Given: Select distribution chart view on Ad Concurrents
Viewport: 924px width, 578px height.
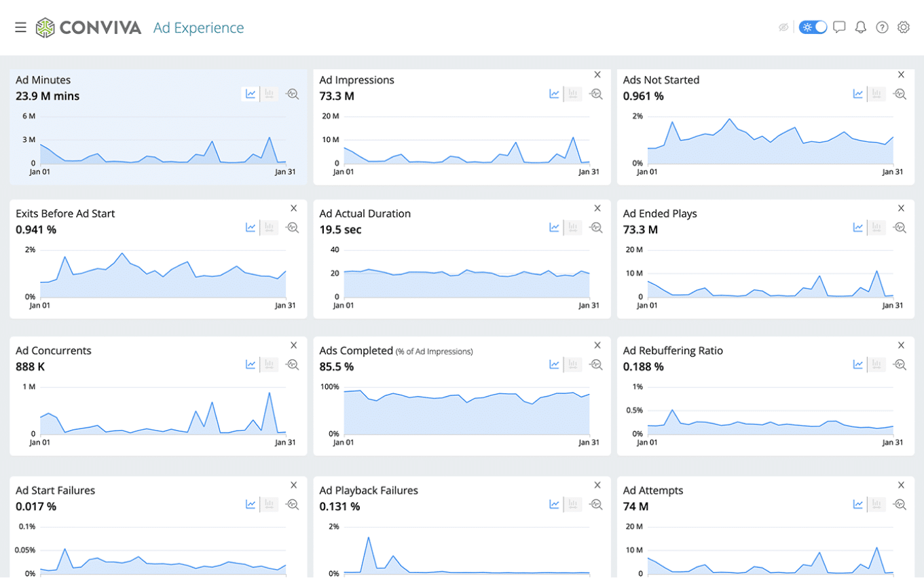Looking at the screenshot, I should (270, 365).
